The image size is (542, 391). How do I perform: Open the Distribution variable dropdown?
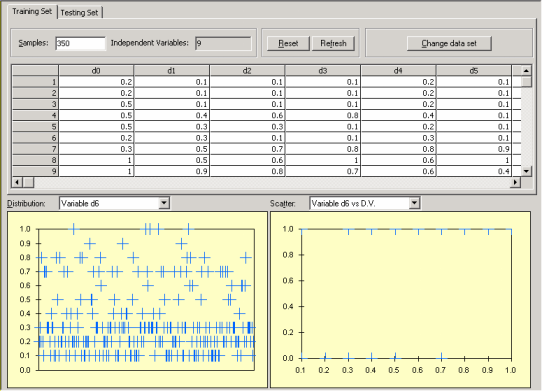[x=164, y=203]
